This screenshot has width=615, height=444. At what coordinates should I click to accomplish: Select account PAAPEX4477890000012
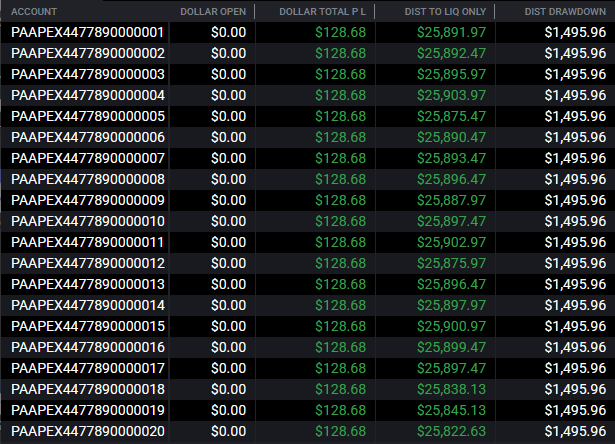coord(87,263)
